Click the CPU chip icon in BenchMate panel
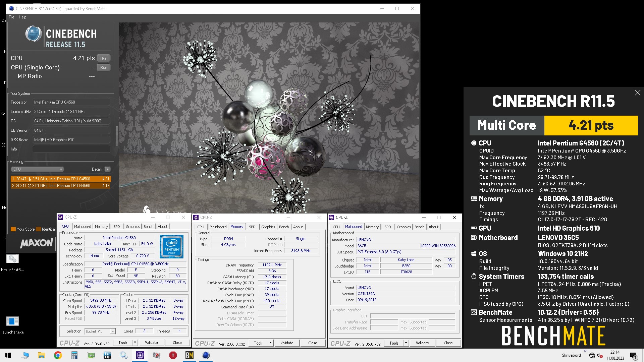 pyautogui.click(x=474, y=143)
